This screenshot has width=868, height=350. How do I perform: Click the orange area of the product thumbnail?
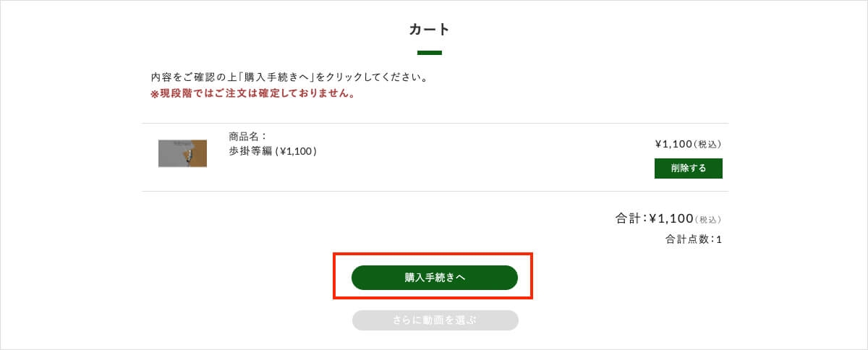click(x=200, y=153)
